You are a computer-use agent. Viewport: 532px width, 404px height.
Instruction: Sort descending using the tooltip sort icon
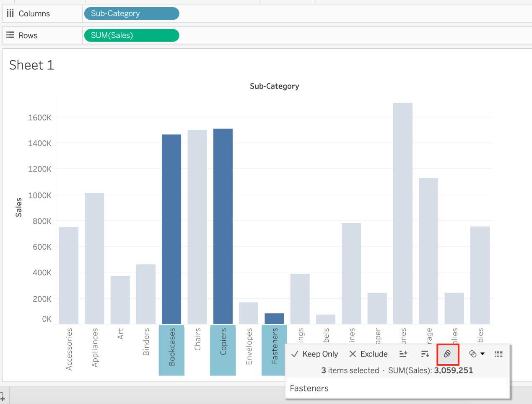425,354
